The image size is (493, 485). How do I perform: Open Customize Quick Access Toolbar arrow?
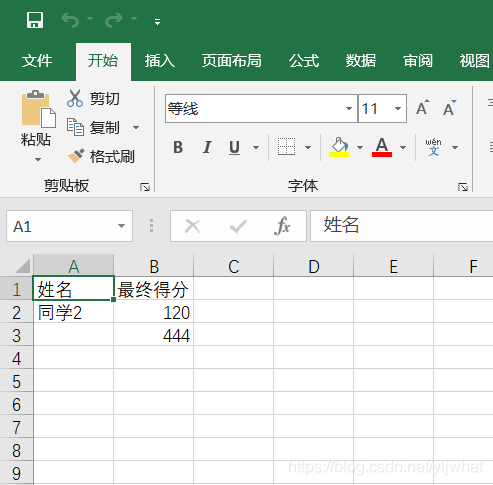pos(157,22)
